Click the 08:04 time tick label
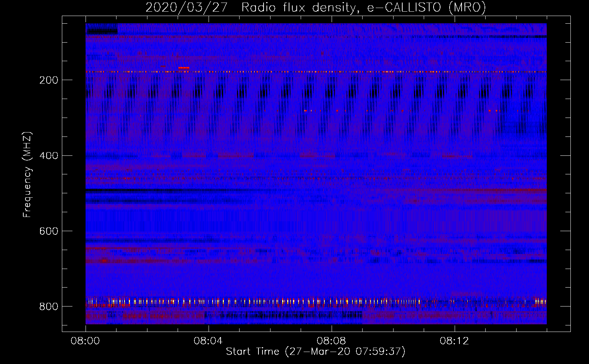The image size is (589, 364). point(208,341)
